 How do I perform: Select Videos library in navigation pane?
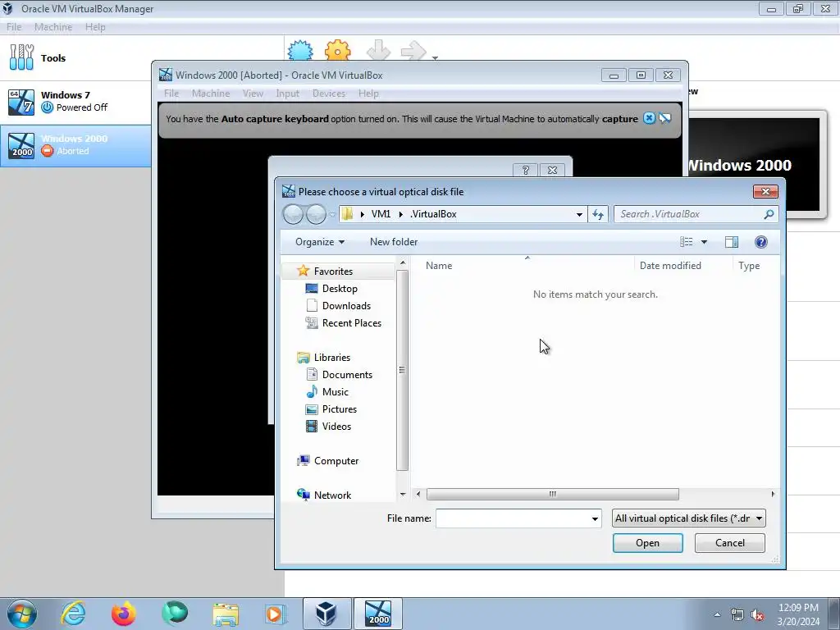pos(336,426)
